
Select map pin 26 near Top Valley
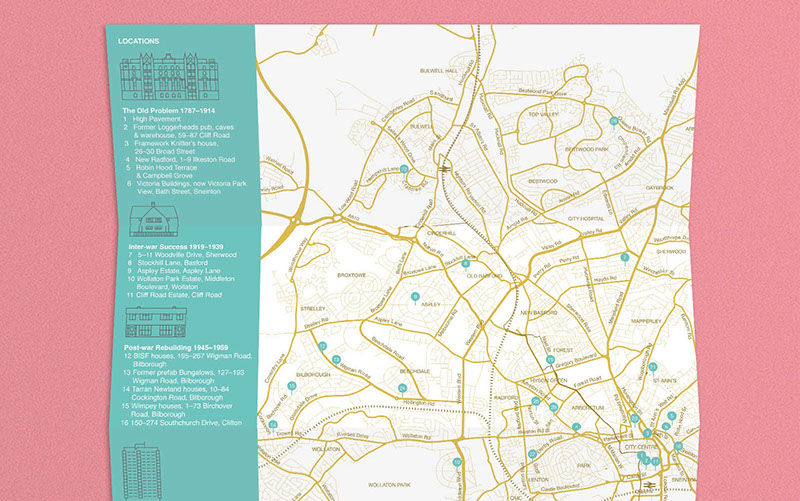click(613, 119)
